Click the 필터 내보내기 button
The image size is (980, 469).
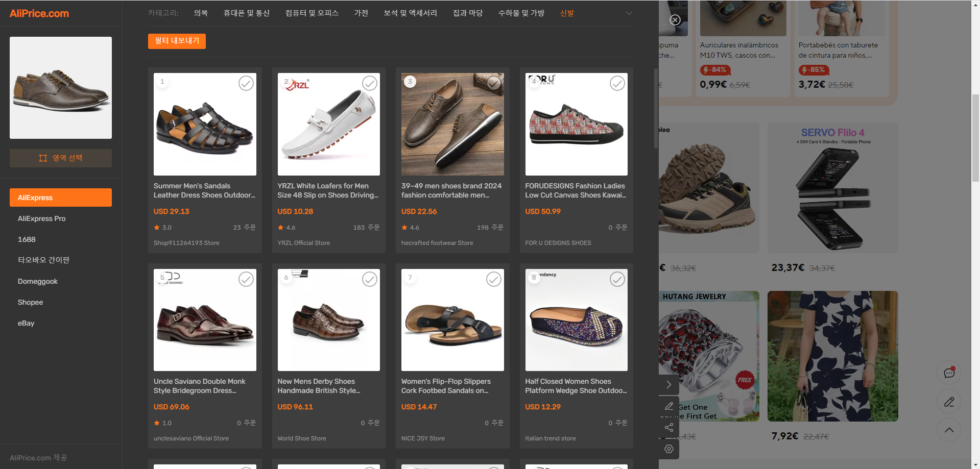click(x=177, y=41)
